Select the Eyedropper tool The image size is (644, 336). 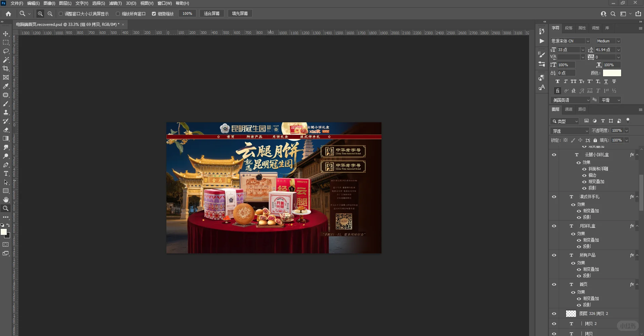(x=6, y=86)
